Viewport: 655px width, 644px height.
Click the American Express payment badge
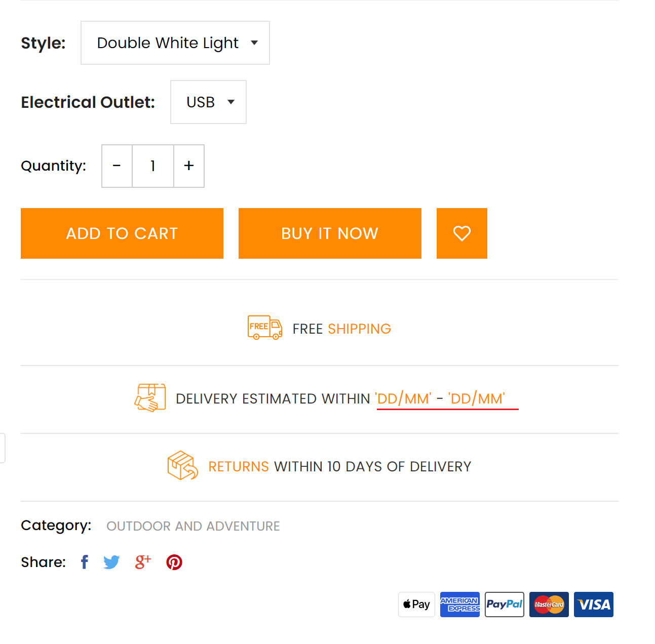tap(459, 605)
